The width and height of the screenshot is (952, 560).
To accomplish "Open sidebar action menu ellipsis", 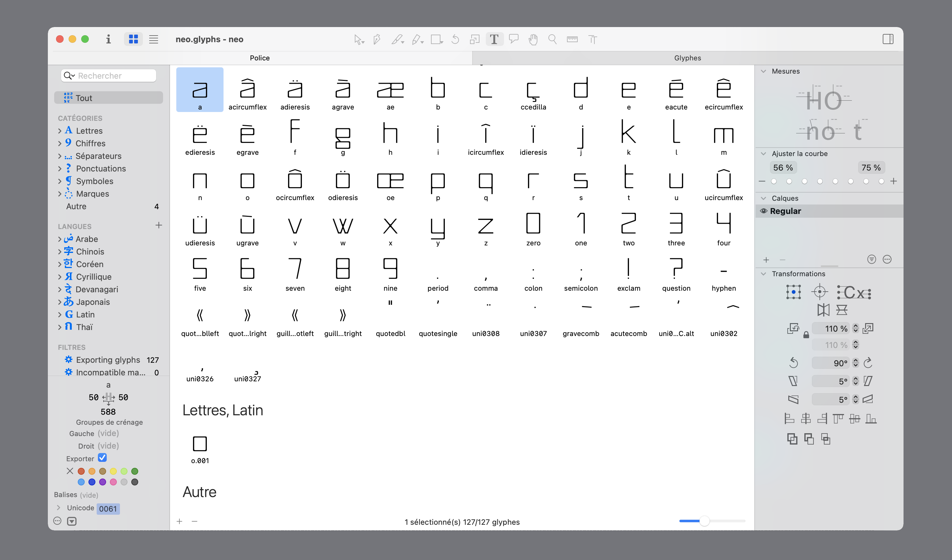I will click(x=57, y=521).
